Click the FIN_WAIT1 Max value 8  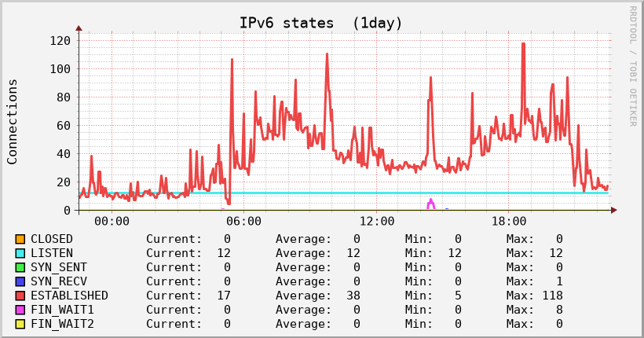click(x=558, y=310)
